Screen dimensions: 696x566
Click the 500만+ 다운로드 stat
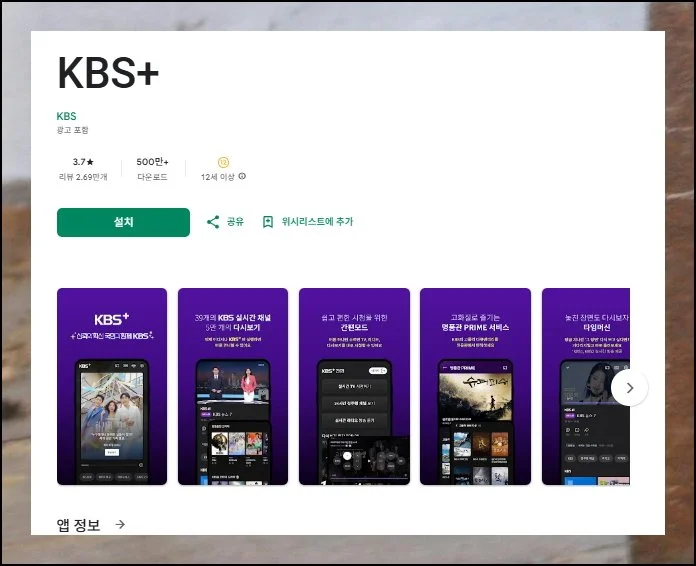152,169
